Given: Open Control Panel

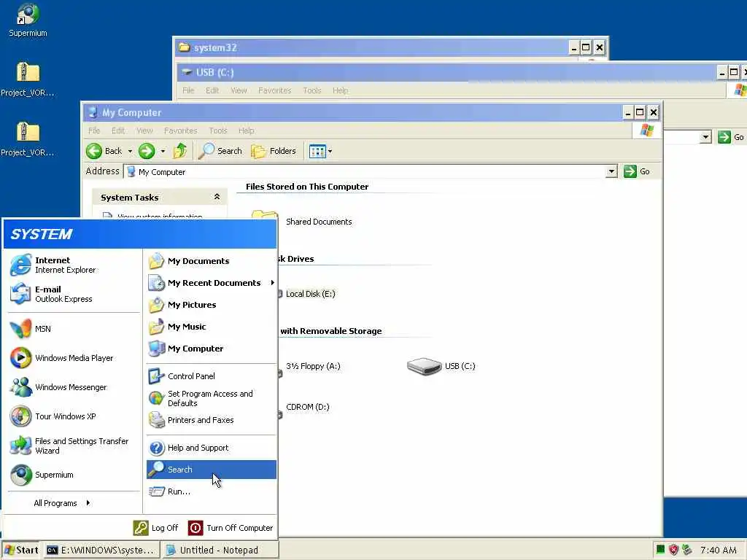Looking at the screenshot, I should 211,376.
